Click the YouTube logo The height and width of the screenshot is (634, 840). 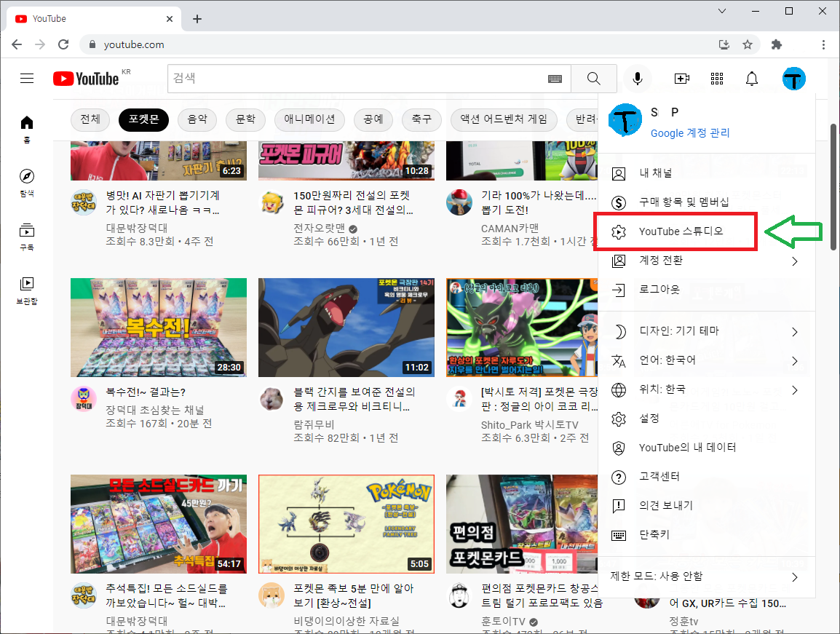click(x=86, y=79)
